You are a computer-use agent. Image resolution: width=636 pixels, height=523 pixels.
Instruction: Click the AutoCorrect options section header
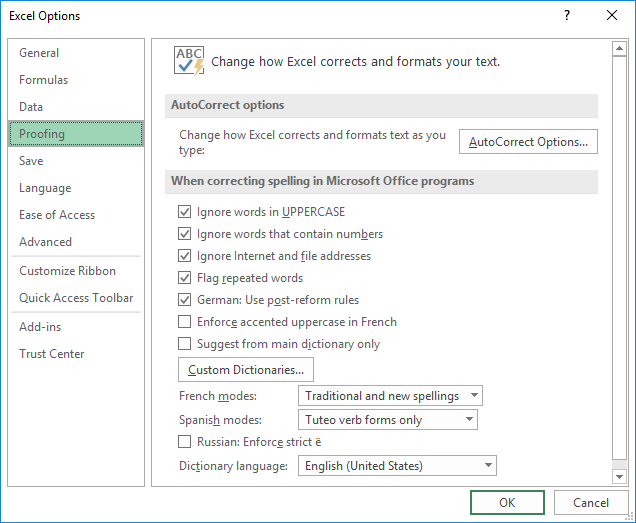coord(381,105)
